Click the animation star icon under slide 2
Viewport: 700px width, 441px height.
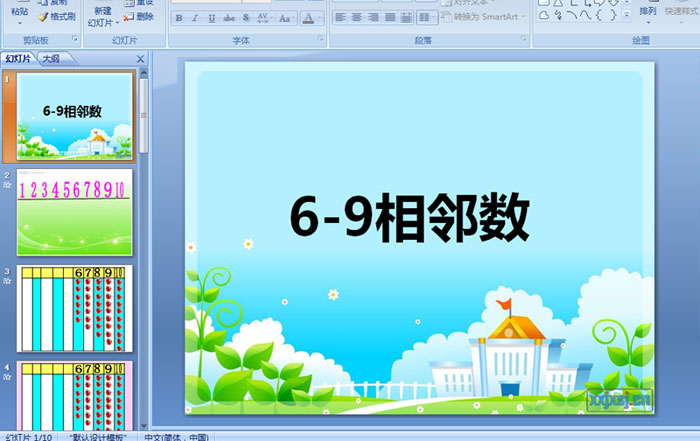point(7,185)
